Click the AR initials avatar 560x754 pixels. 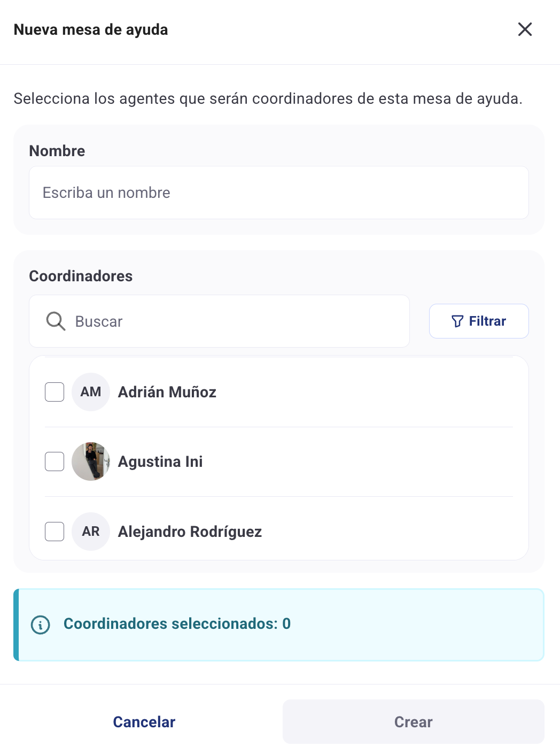tap(91, 532)
